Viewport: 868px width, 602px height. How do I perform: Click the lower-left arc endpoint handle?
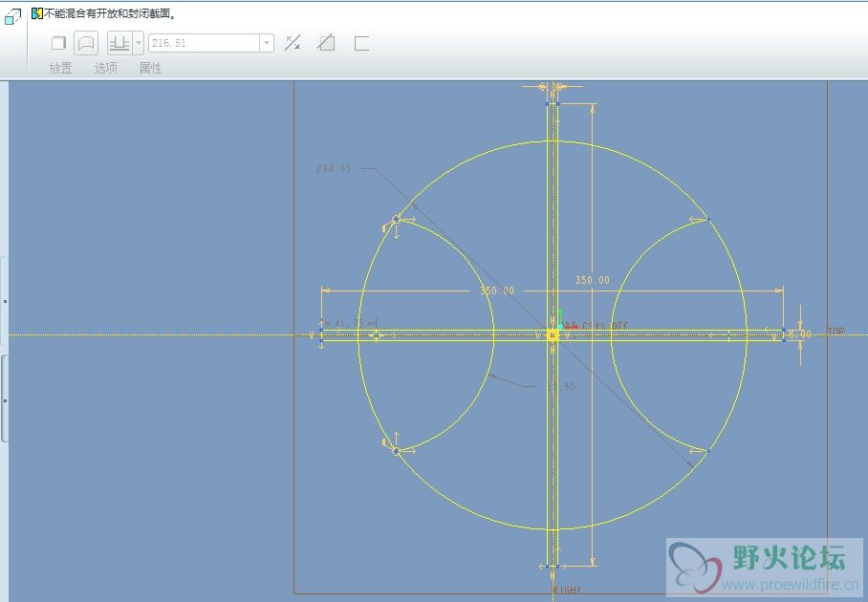point(396,451)
